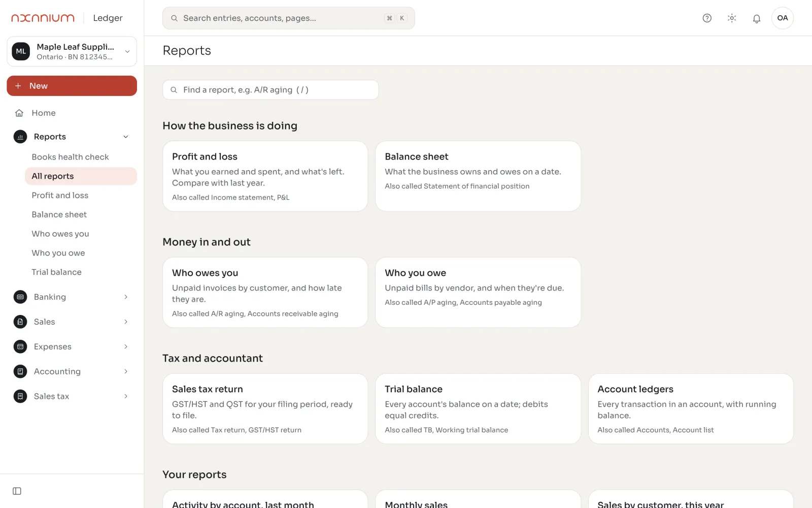812x508 pixels.
Task: Expand the Expenses section chevron
Action: (126, 347)
